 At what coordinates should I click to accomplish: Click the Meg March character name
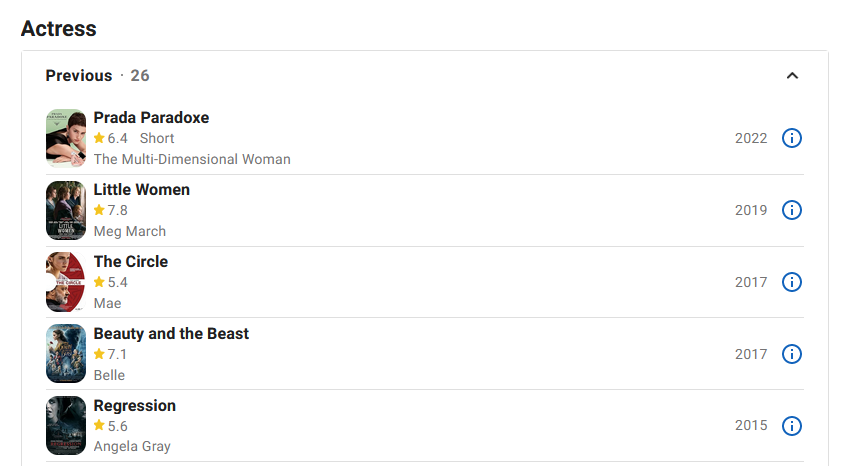[x=130, y=231]
